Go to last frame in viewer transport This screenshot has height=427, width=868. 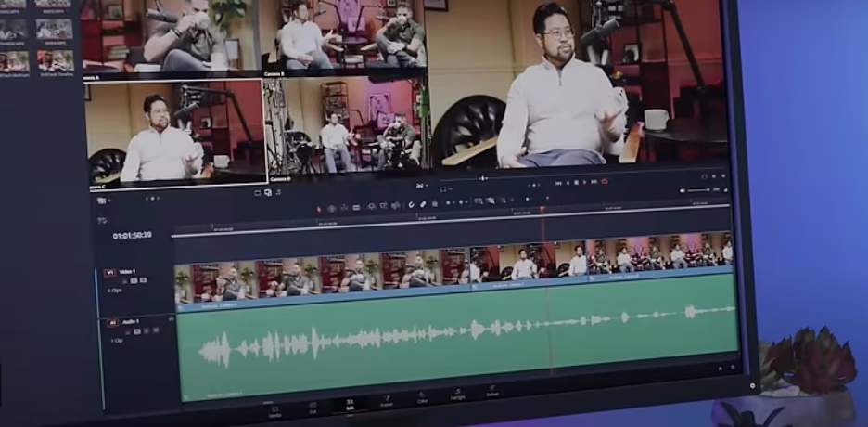click(x=594, y=182)
